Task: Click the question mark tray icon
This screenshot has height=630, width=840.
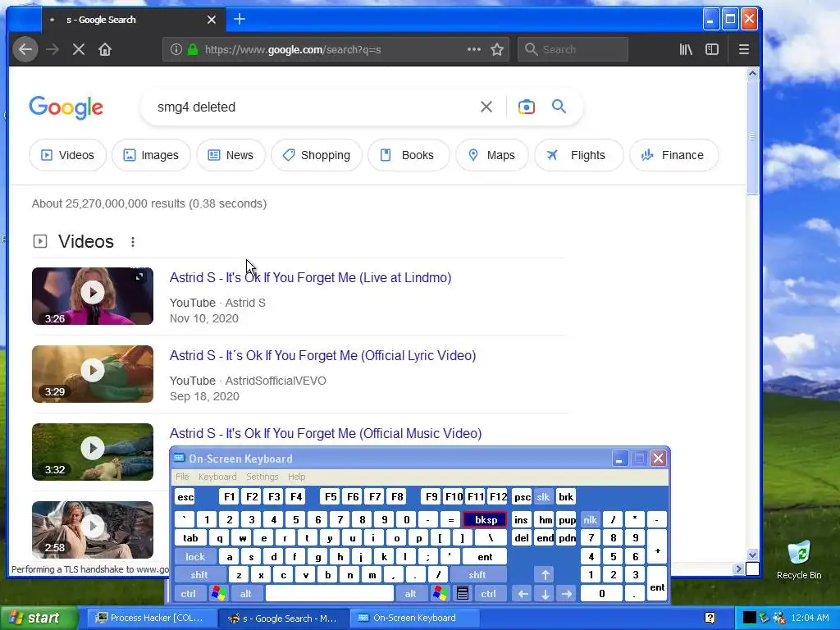Action: tap(710, 619)
